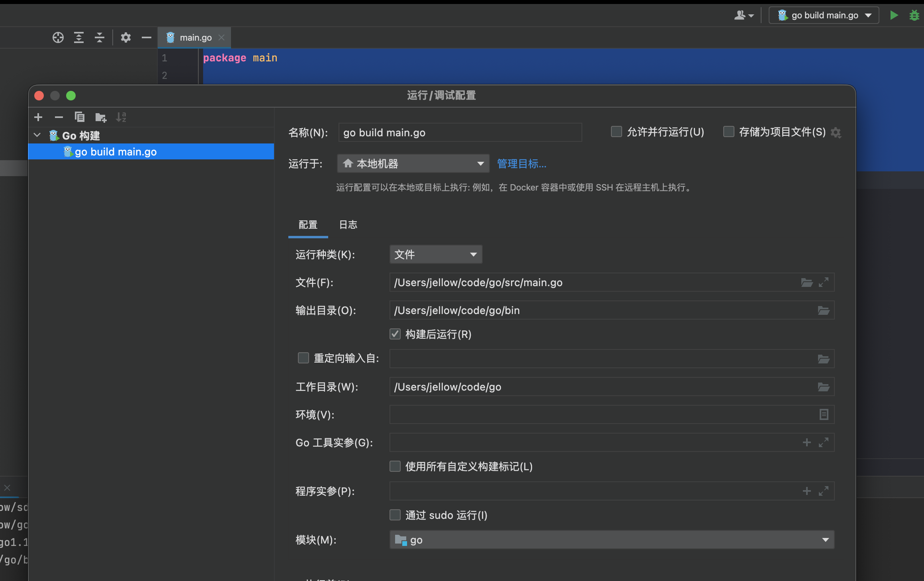Expand the file path field
This screenshot has width=924, height=581.
(x=824, y=283)
